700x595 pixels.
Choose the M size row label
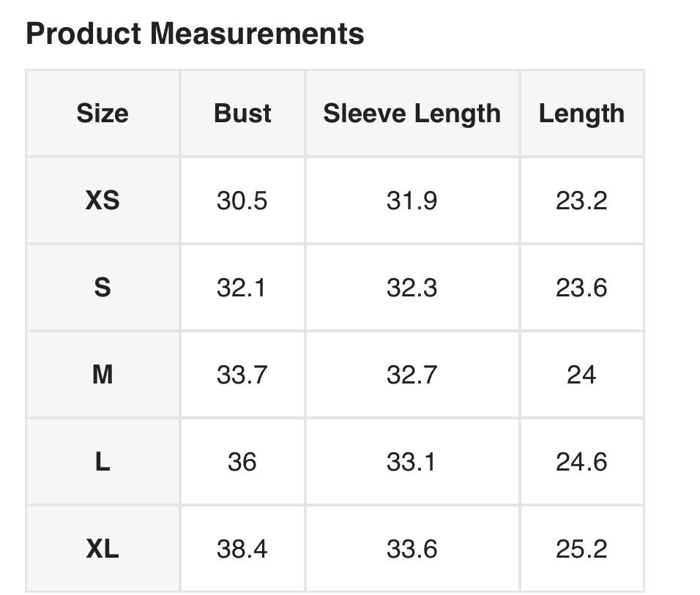tap(103, 375)
